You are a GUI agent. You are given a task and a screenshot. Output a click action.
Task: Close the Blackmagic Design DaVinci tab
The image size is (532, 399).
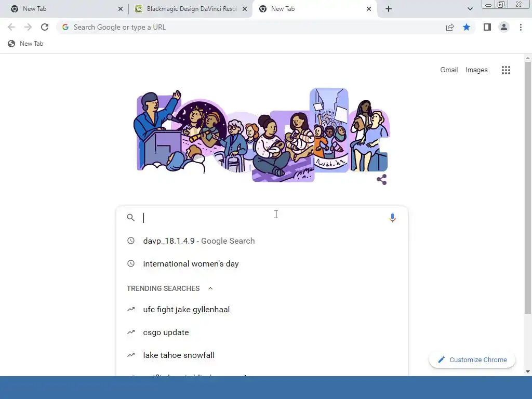click(x=245, y=9)
